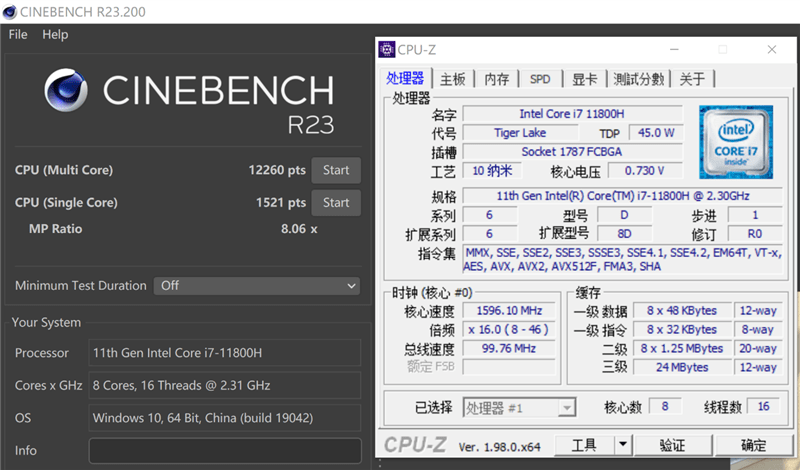Click the Processor field showing i7-11800H
Viewport: 800px width, 470px height.
[x=225, y=353]
